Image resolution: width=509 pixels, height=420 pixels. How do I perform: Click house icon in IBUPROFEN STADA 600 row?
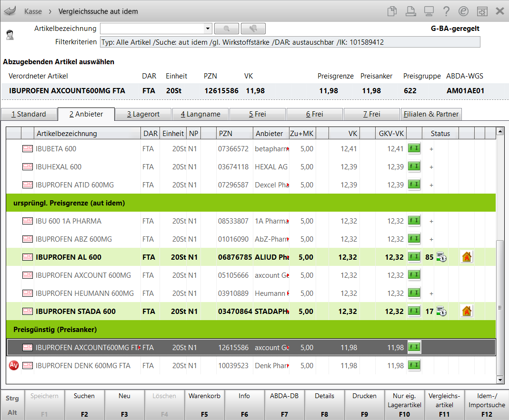(x=467, y=312)
